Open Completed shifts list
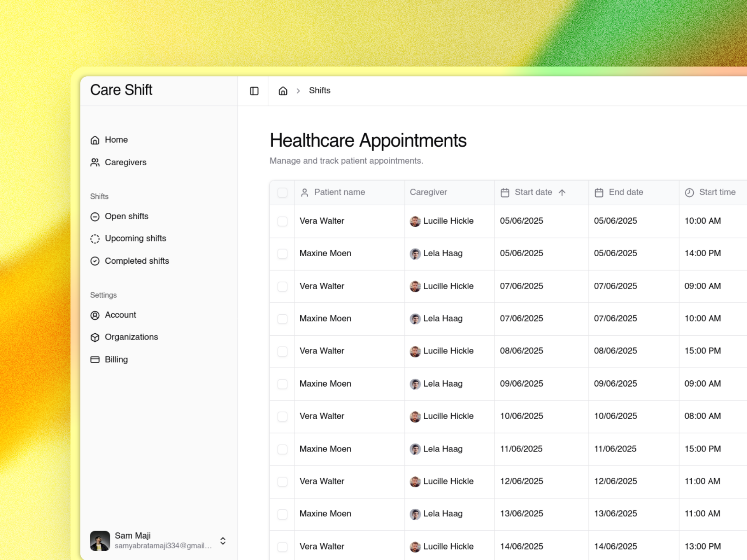This screenshot has height=560, width=747. [137, 261]
